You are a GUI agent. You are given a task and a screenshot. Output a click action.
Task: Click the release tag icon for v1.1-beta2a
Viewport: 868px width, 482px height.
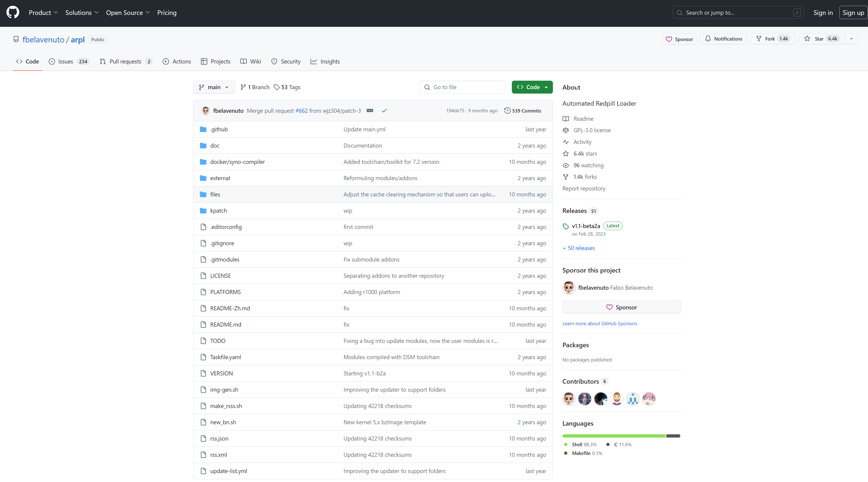tap(566, 227)
